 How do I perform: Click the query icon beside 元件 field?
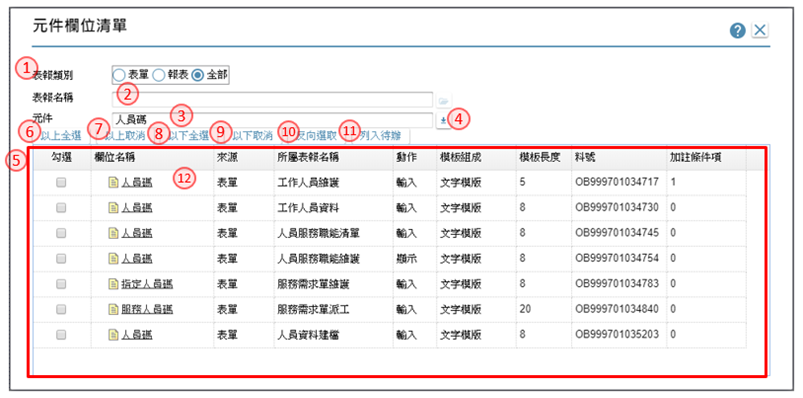pyautogui.click(x=443, y=121)
